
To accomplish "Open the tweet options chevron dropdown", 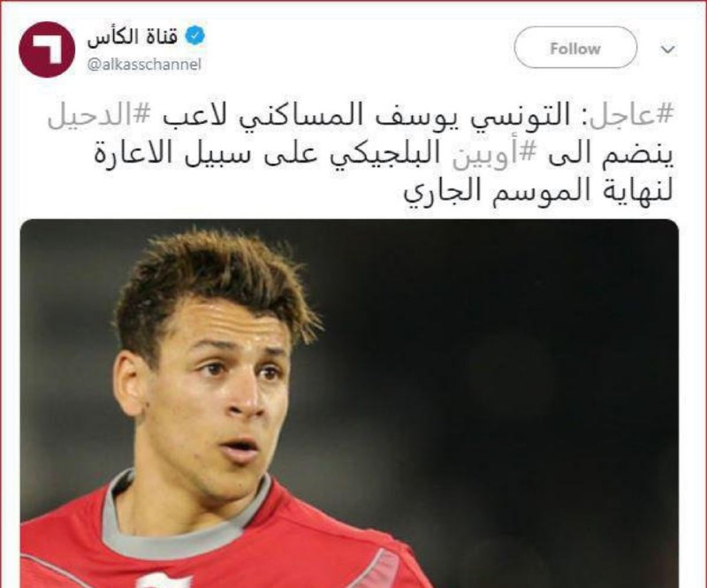I will (x=668, y=49).
